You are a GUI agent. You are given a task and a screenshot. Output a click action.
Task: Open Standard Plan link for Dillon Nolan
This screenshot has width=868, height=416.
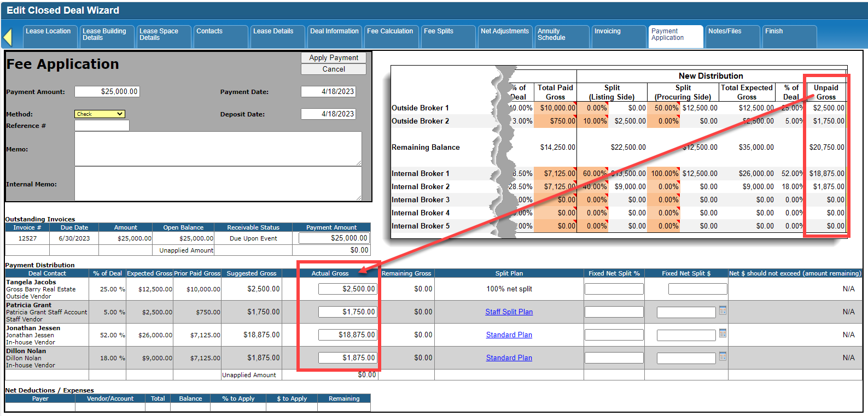pos(509,358)
